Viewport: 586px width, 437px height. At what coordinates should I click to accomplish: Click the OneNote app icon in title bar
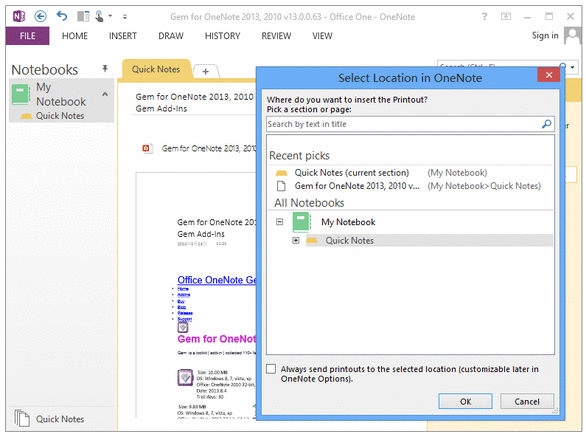point(19,16)
